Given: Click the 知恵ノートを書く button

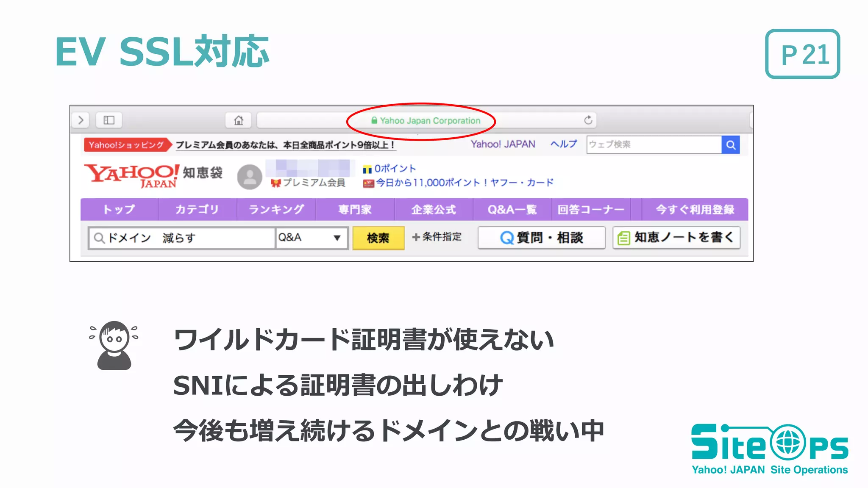Looking at the screenshot, I should [x=676, y=238].
